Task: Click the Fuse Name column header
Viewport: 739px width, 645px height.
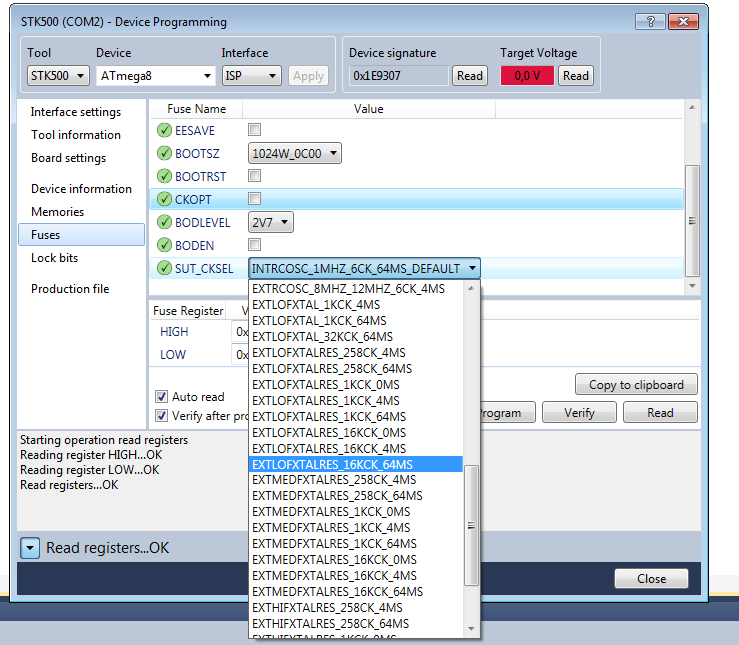Action: (x=197, y=109)
